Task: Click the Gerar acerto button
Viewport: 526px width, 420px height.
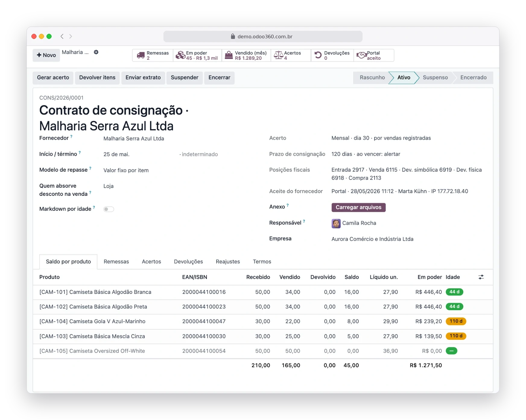Action: coord(53,78)
